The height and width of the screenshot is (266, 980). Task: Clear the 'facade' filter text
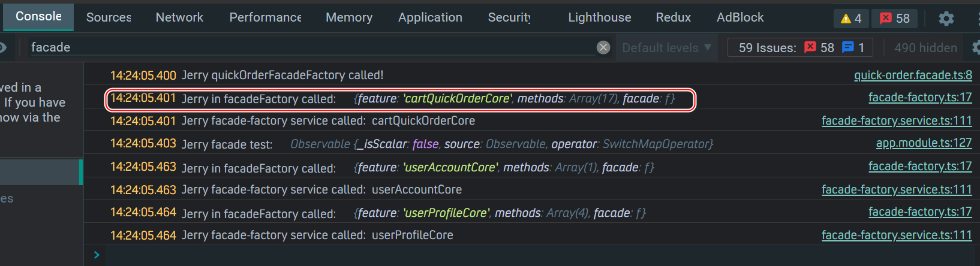click(603, 47)
